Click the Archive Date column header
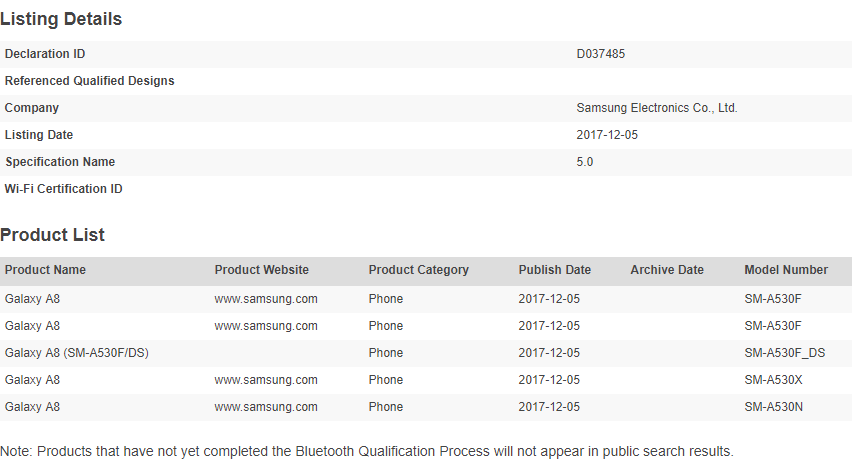This screenshot has width=852, height=470. 666,270
